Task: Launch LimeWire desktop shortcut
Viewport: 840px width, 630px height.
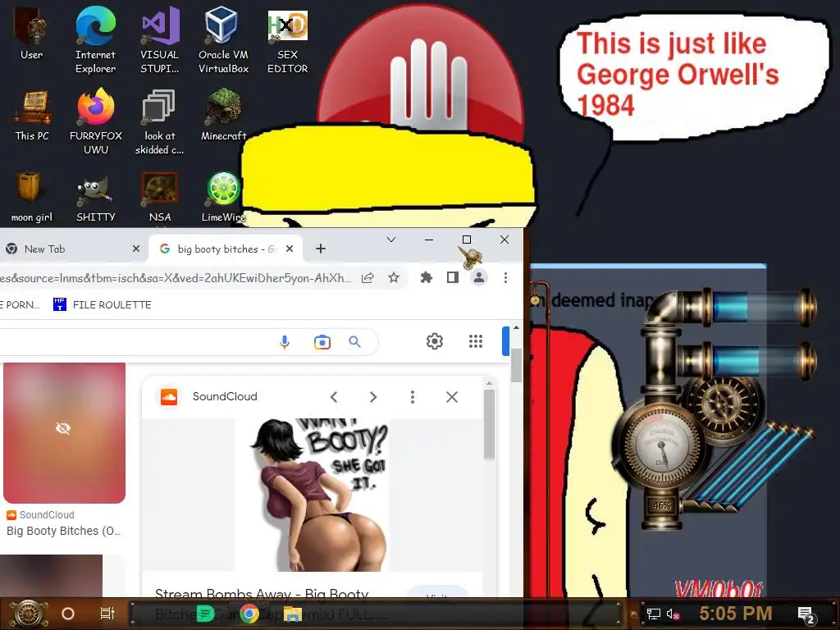Action: (223, 197)
